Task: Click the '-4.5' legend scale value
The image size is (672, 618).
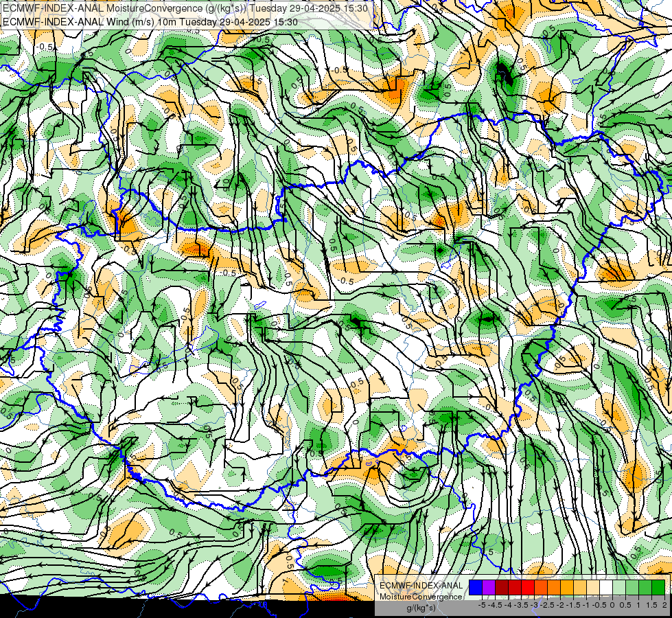Action: pos(495,605)
